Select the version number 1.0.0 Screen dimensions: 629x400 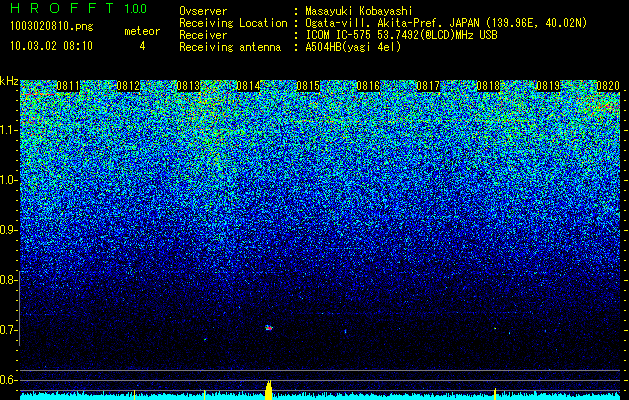135,9
